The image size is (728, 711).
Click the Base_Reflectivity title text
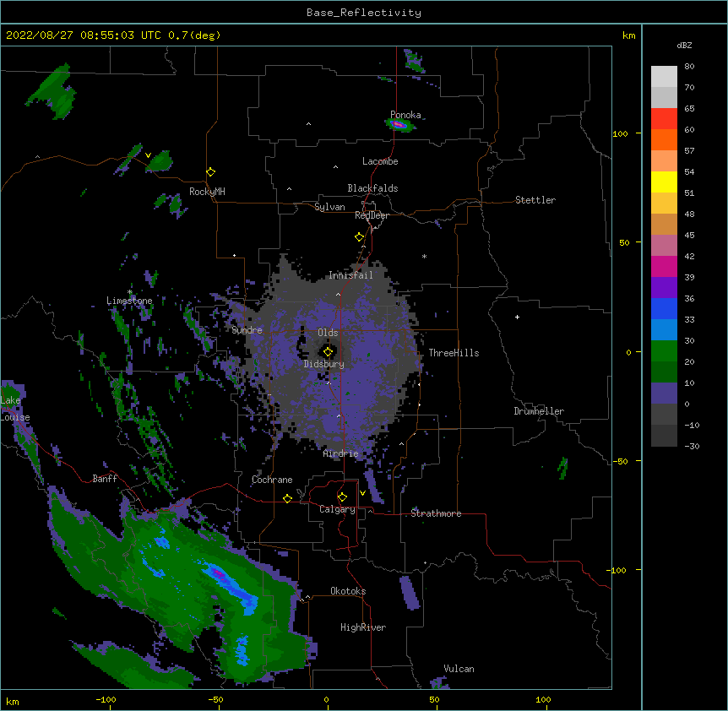click(x=363, y=13)
